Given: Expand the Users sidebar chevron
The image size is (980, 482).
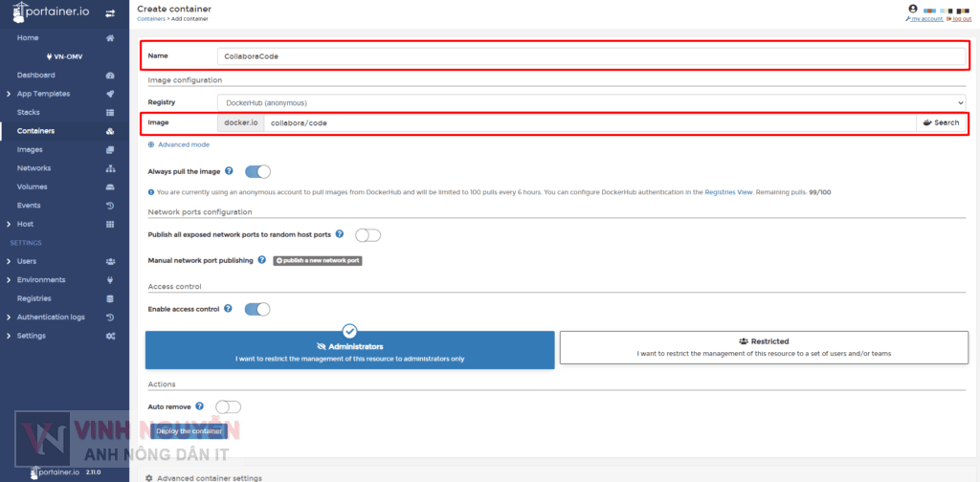Looking at the screenshot, I should (x=8, y=262).
